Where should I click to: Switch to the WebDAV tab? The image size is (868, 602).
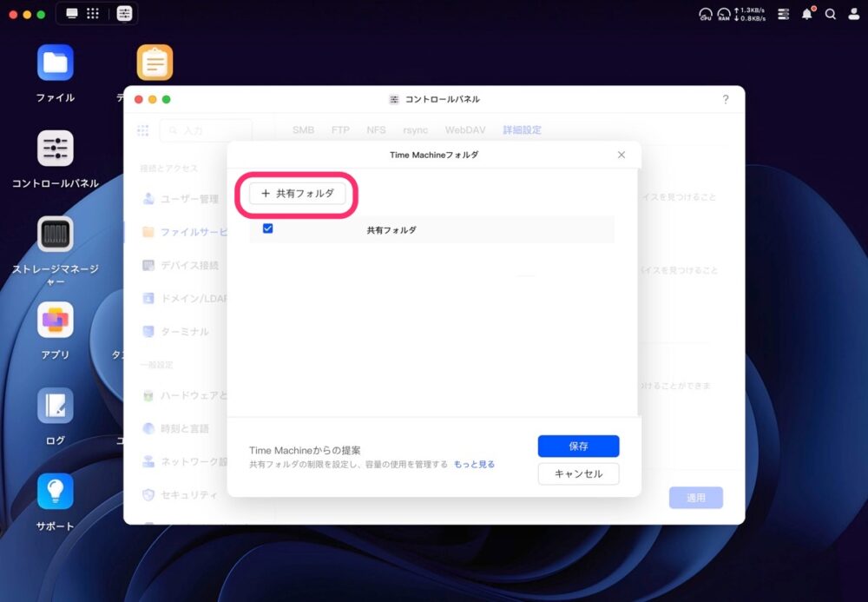[464, 130]
